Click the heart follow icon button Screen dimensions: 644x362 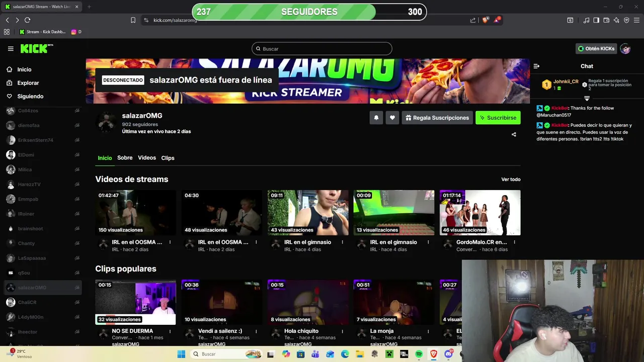point(392,118)
